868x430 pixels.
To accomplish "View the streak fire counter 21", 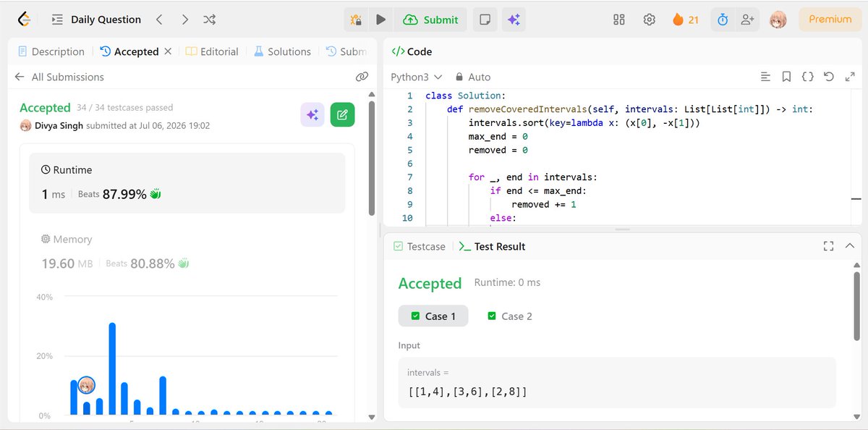I will pyautogui.click(x=686, y=20).
